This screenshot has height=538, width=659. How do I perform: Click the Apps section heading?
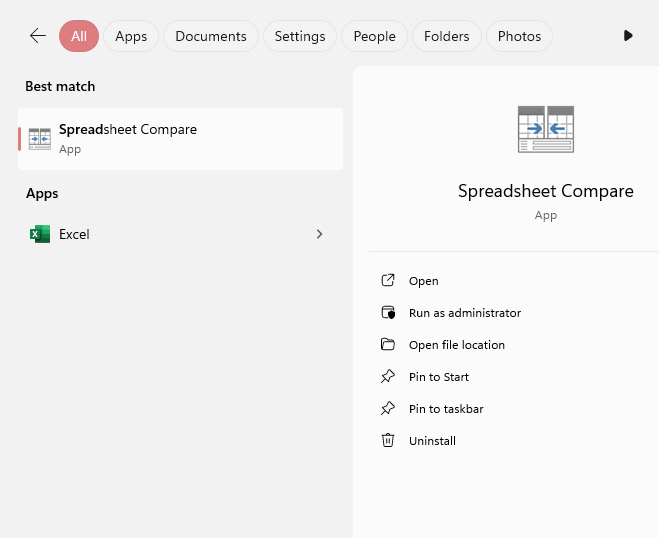(42, 194)
